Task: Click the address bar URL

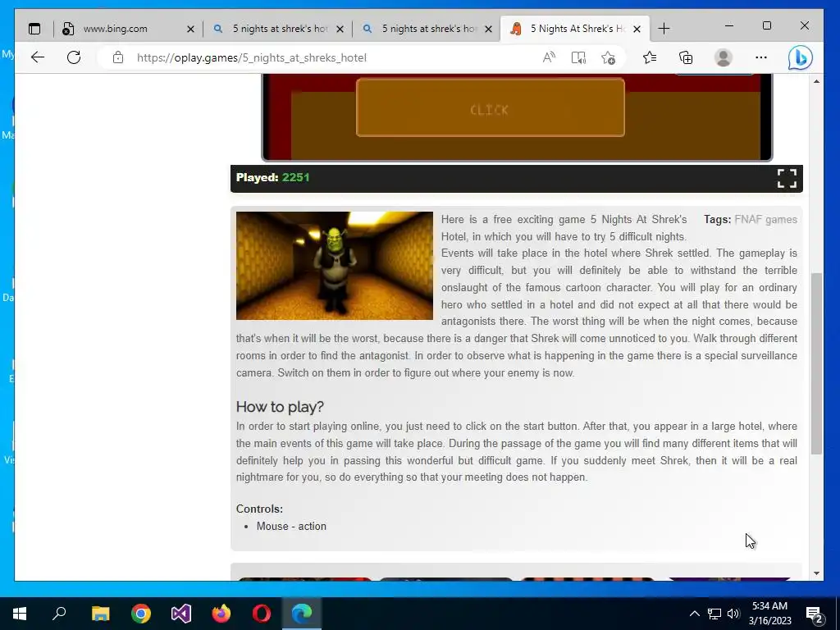Action: coord(252,58)
